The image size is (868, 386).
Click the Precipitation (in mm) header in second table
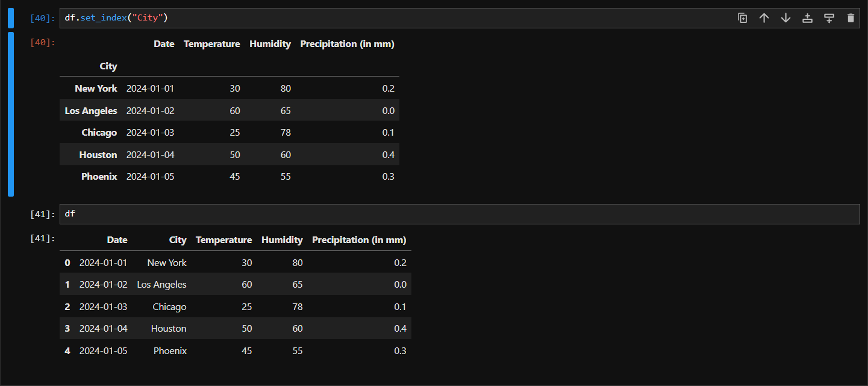point(359,240)
